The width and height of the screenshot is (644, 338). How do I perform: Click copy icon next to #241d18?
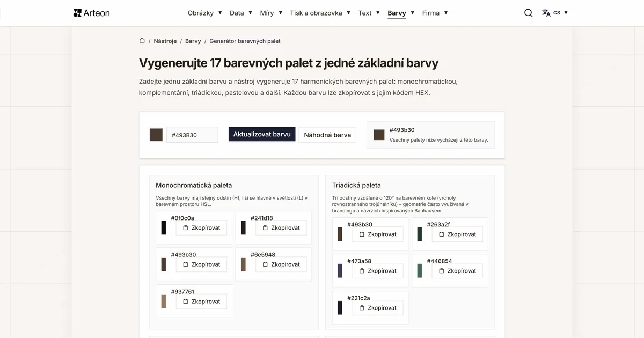[265, 228]
